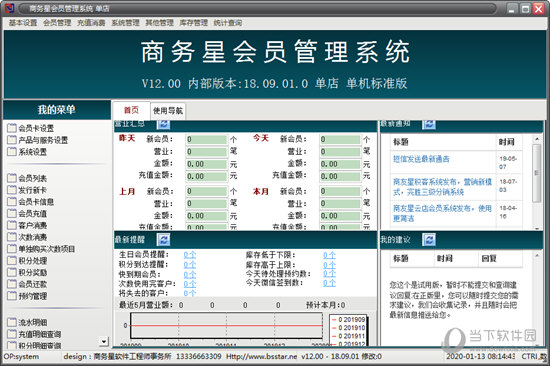Image resolution: width=550 pixels, height=366 pixels.
Task: Click the 上月 营业 value field
Action: (x=207, y=203)
